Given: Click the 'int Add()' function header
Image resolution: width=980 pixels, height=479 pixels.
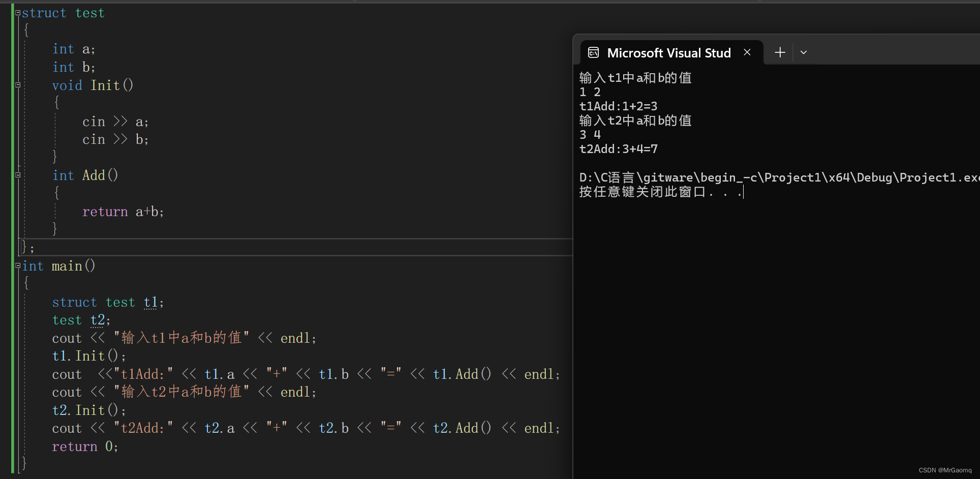Looking at the screenshot, I should 85,175.
